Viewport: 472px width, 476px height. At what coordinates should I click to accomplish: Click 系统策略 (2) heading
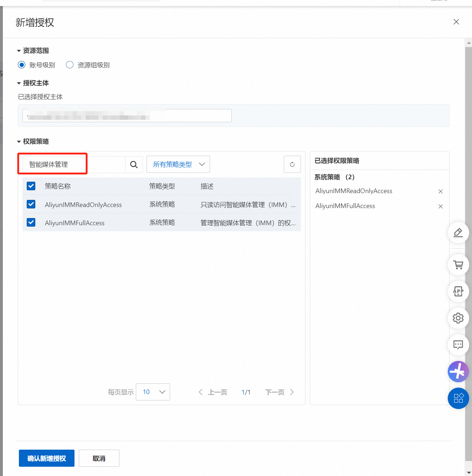tap(334, 177)
